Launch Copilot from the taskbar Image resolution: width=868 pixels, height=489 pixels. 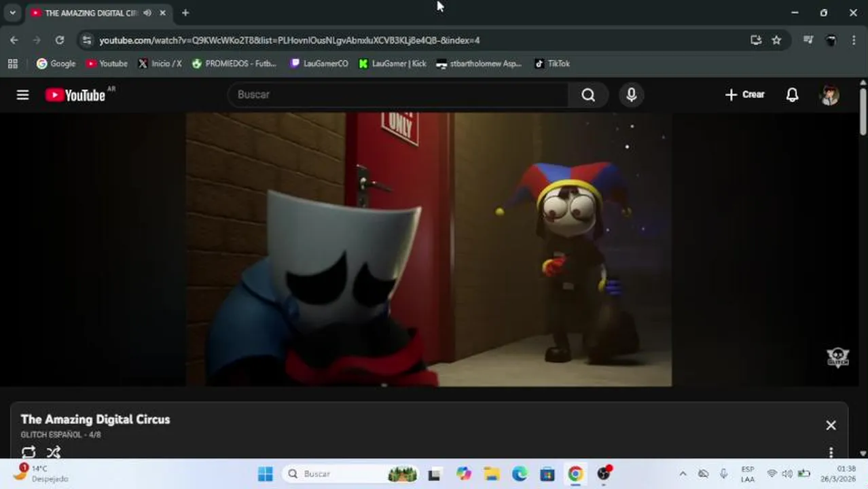click(x=463, y=473)
